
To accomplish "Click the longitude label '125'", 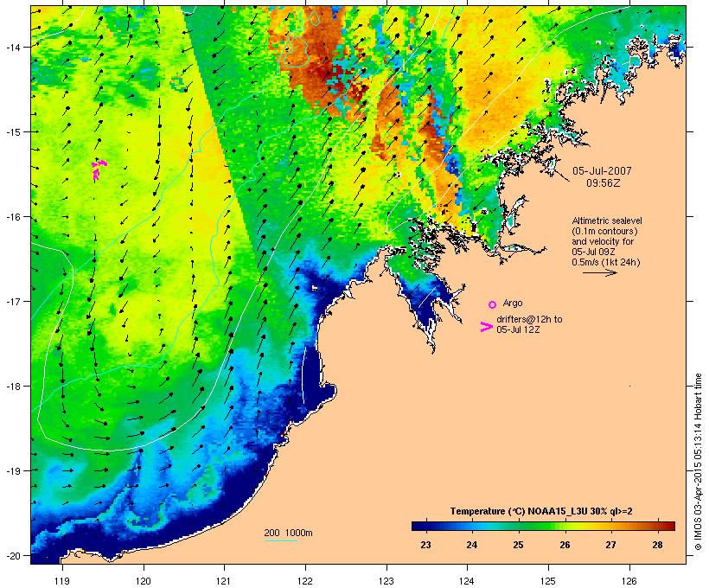I will (x=548, y=581).
